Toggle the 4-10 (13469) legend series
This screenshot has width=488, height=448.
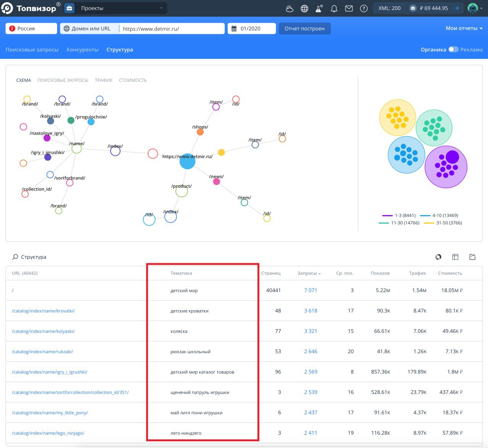click(439, 216)
